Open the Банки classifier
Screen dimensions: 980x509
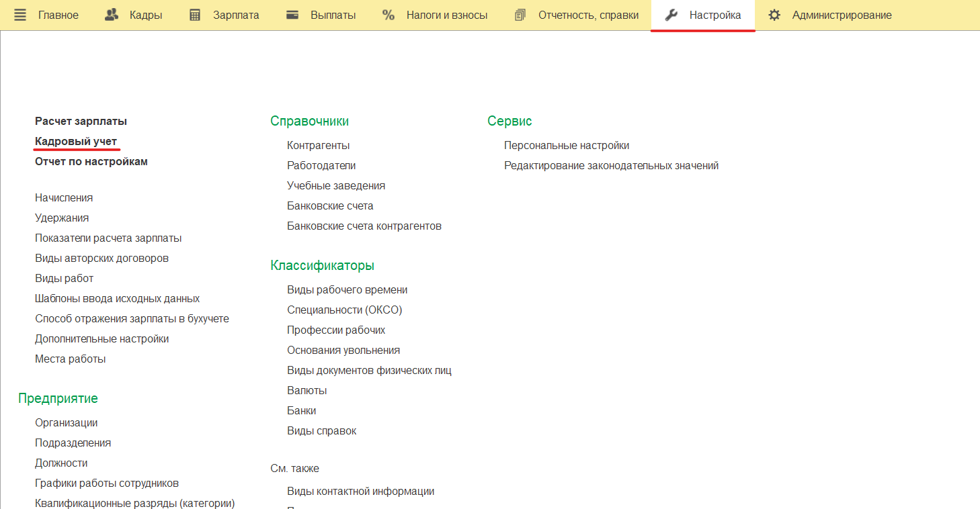(x=302, y=411)
